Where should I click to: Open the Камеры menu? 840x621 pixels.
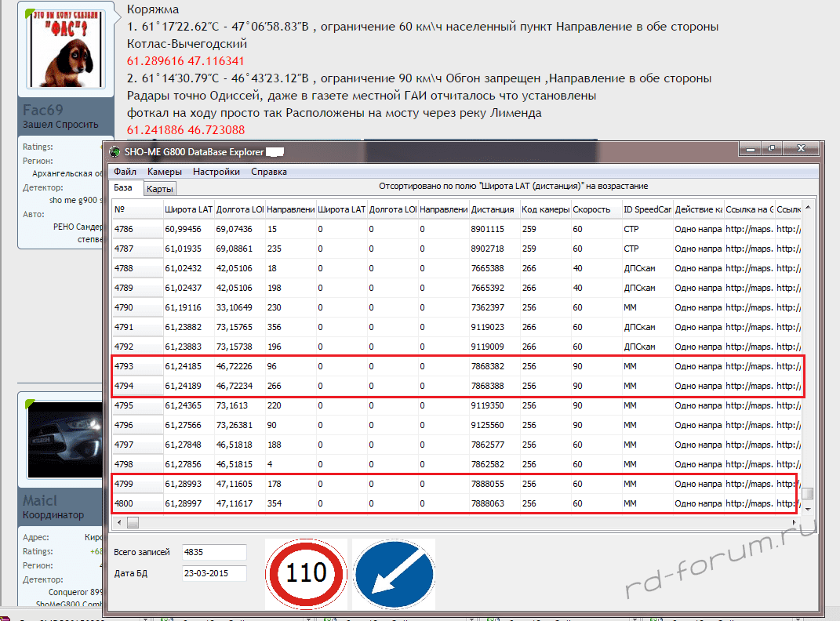pyautogui.click(x=165, y=172)
